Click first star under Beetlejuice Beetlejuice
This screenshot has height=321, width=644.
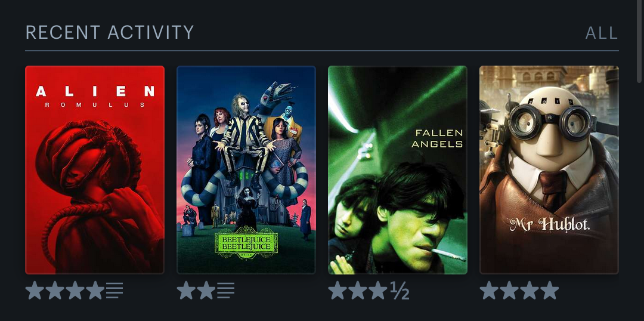point(187,291)
